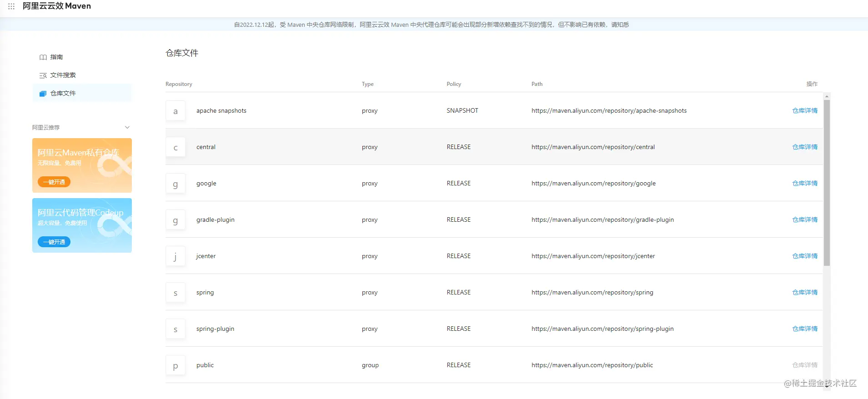Click the 文件搜索 search icon
Screen dimensions: 868x399
pos(43,75)
